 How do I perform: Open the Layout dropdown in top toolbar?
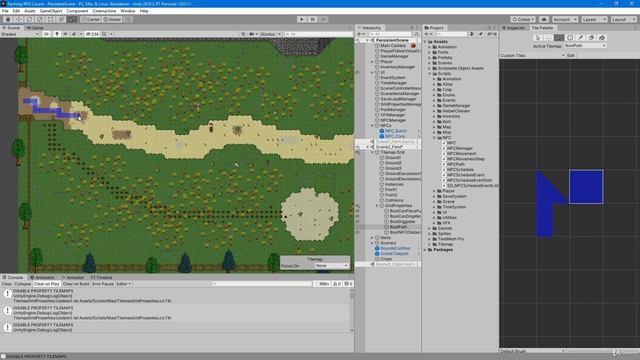623,19
